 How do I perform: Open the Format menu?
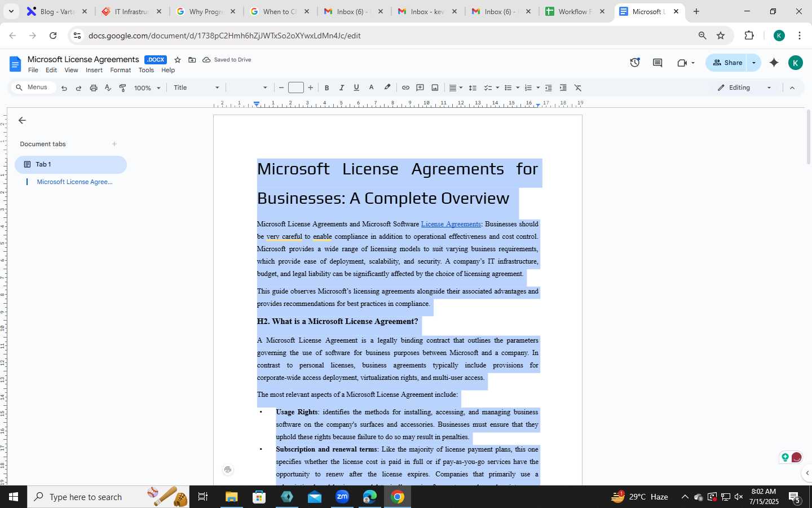point(121,71)
